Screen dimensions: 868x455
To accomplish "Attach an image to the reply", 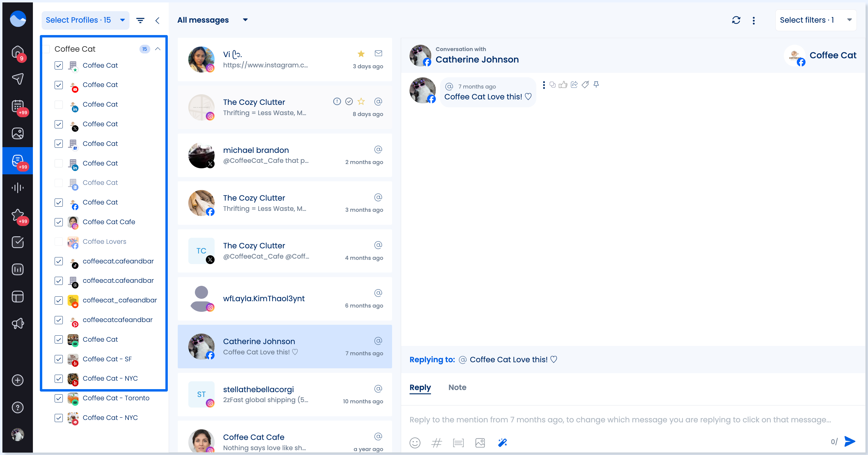I will pyautogui.click(x=480, y=443).
